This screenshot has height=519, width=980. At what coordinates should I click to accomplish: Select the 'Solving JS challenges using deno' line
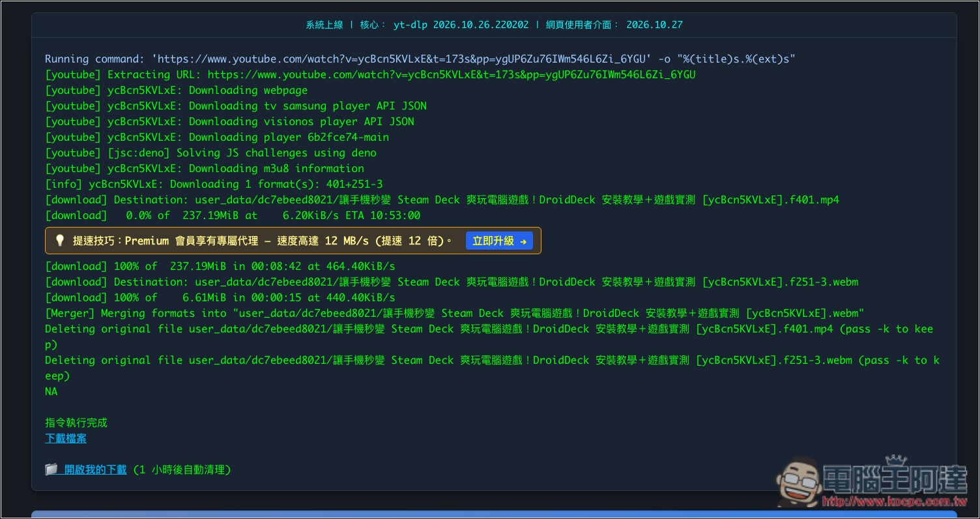click(x=210, y=153)
